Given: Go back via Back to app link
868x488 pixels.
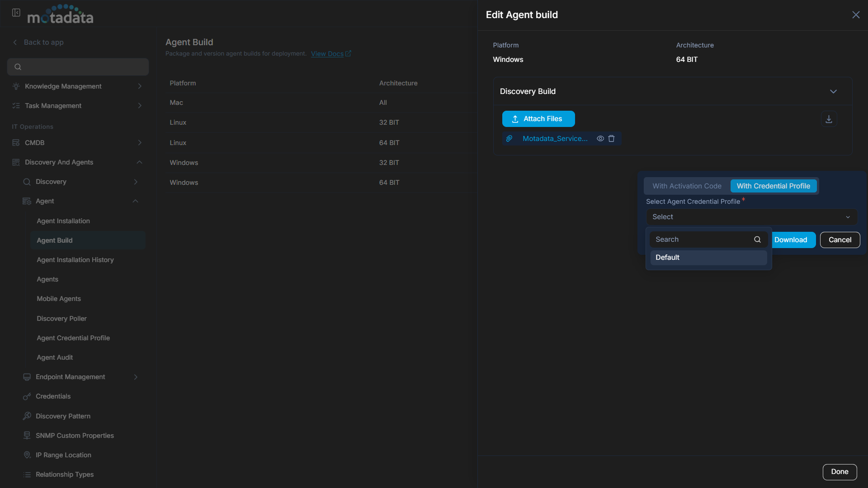Looking at the screenshot, I should pos(43,42).
